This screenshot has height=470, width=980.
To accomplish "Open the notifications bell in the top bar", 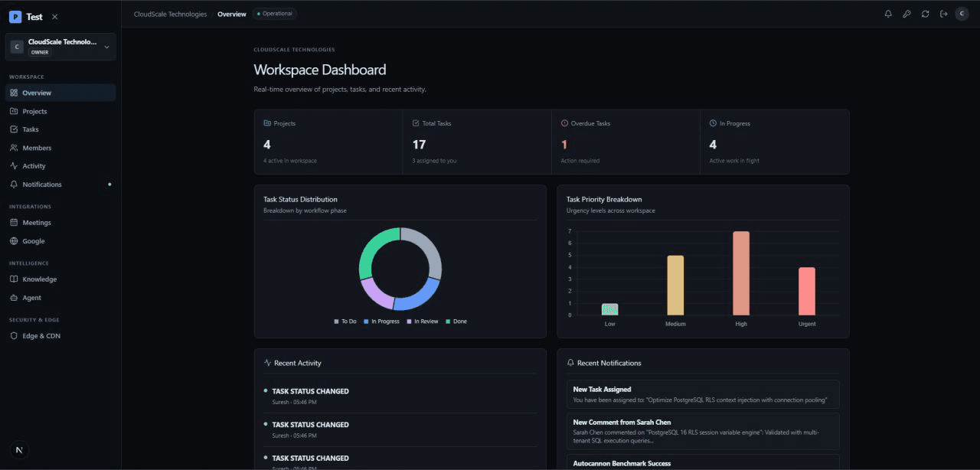I will point(888,14).
